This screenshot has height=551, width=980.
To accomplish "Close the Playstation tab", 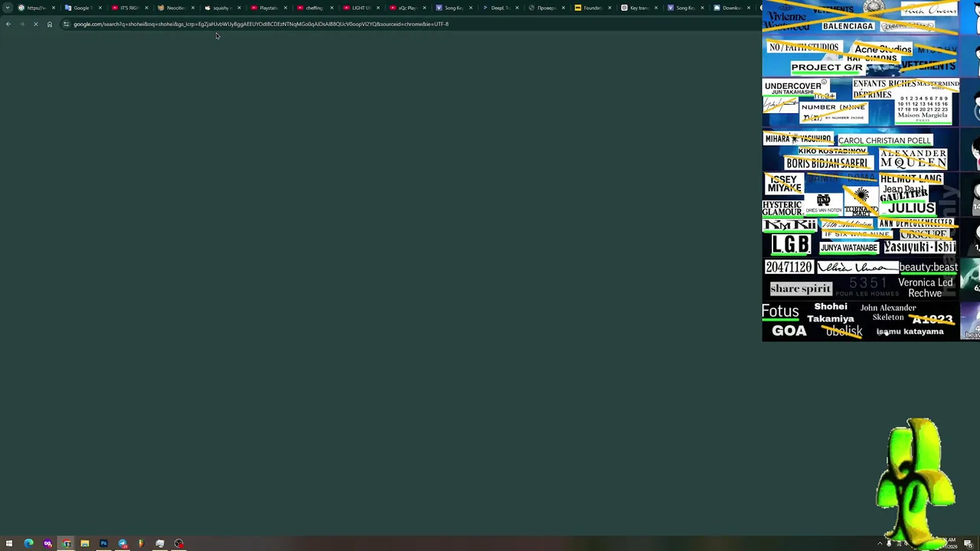I will (x=285, y=8).
